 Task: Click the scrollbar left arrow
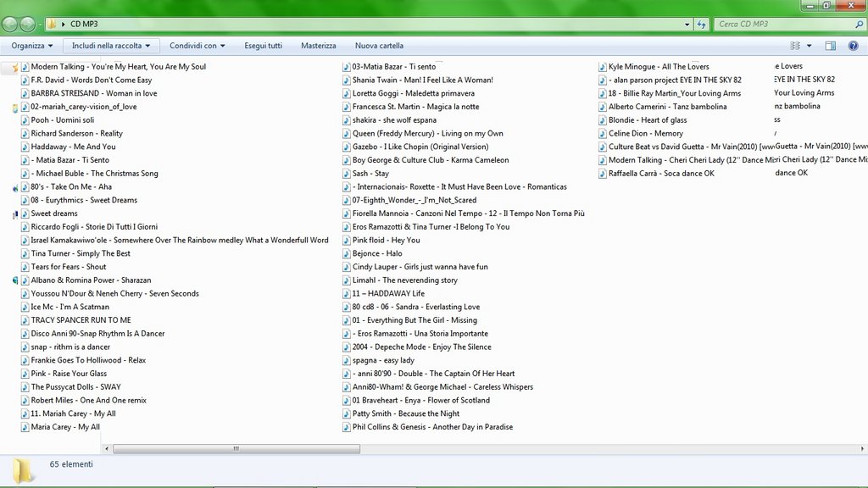[107, 449]
